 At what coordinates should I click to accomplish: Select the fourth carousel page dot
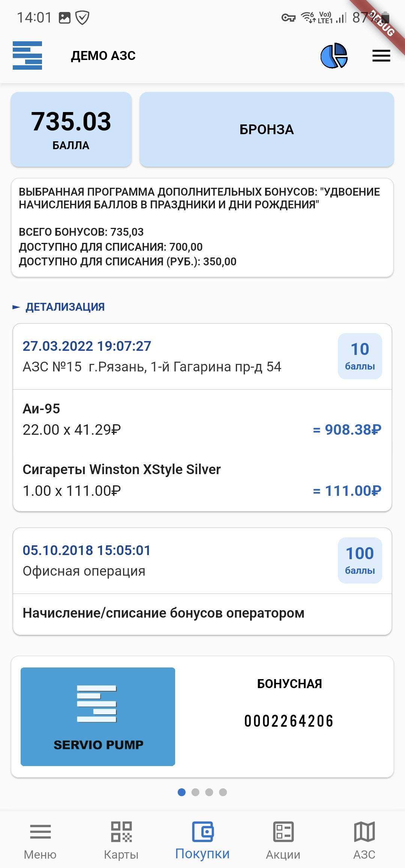click(x=223, y=792)
